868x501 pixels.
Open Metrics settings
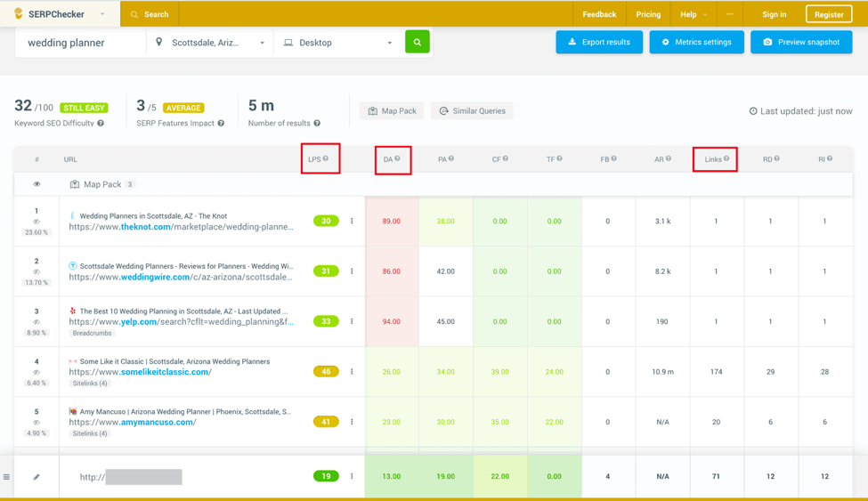click(x=696, y=42)
